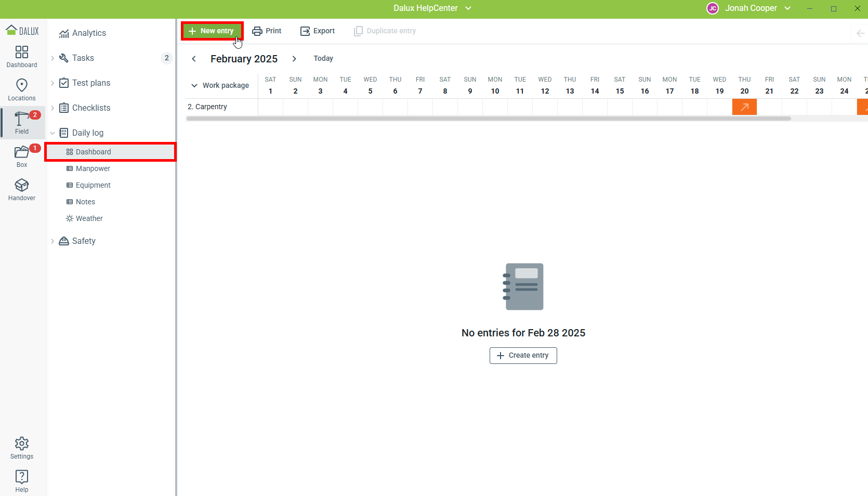Screen dimensions: 868x496
Task: Select Manpower under Daily log
Action: pyautogui.click(x=93, y=168)
